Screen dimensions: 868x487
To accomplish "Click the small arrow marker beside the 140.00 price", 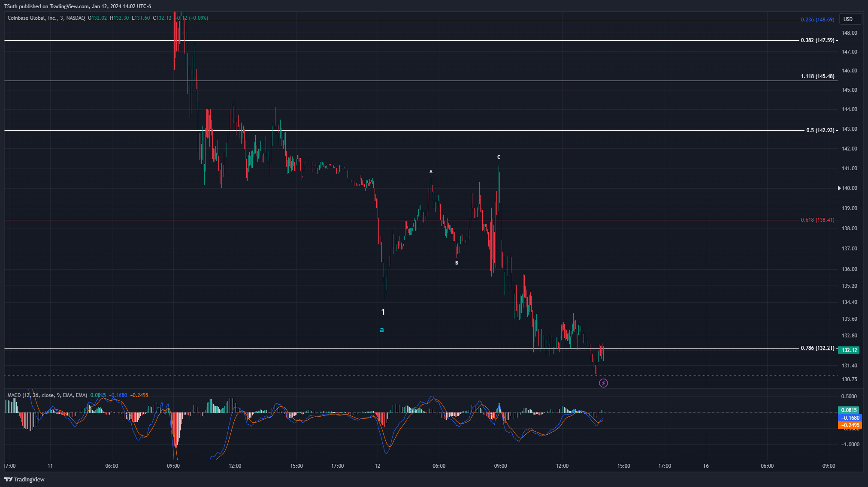I will 839,188.
